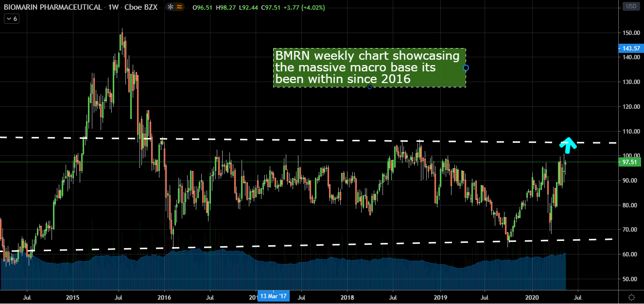
Task: Click the right-edge anchor handle of the text note
Action: (466, 68)
